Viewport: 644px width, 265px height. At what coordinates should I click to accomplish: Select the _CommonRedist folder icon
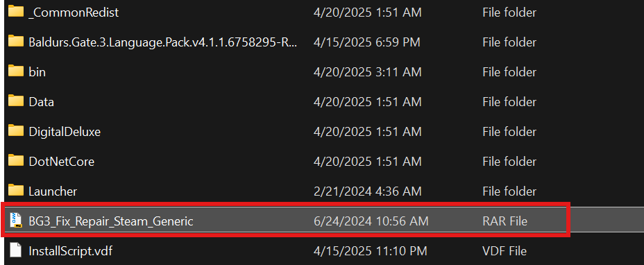point(16,12)
